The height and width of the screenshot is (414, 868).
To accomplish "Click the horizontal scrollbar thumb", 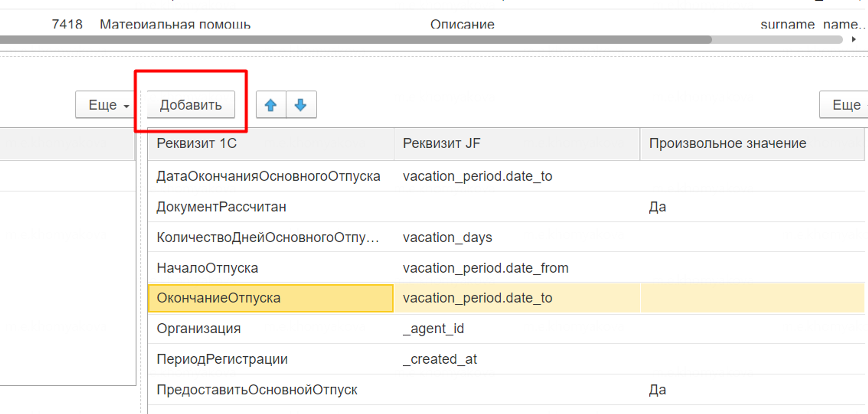I will 356,40.
